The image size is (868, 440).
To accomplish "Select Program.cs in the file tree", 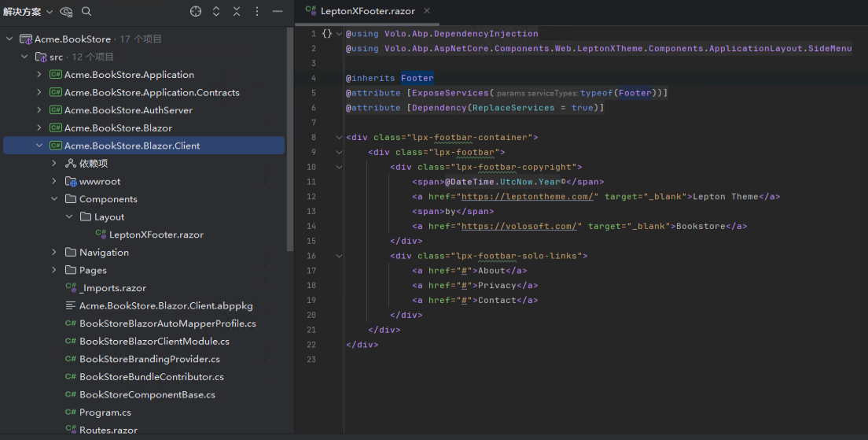I will [105, 412].
